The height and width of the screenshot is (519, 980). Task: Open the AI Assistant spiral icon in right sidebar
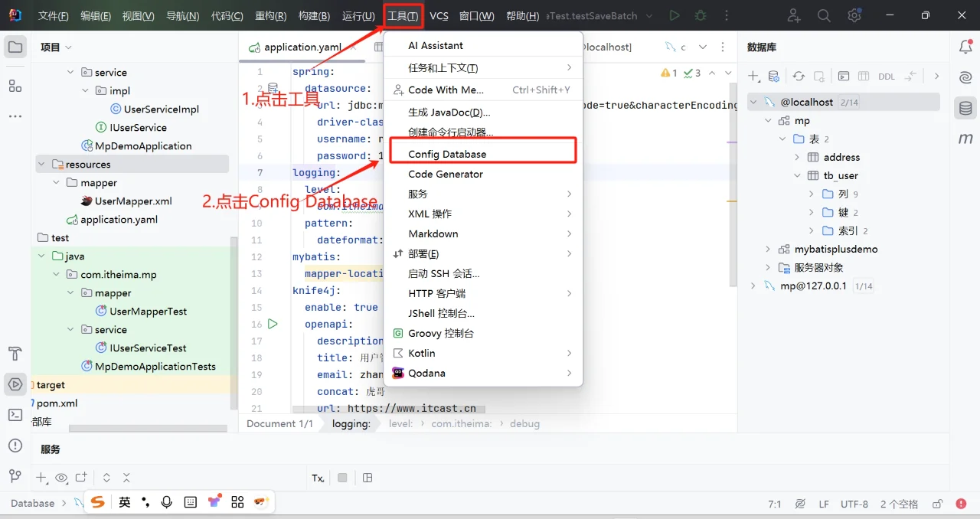point(965,77)
